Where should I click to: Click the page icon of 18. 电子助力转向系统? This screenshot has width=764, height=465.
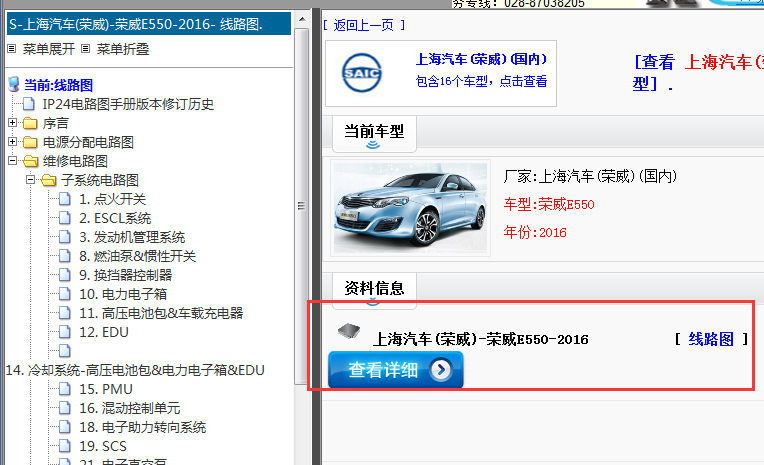65,427
